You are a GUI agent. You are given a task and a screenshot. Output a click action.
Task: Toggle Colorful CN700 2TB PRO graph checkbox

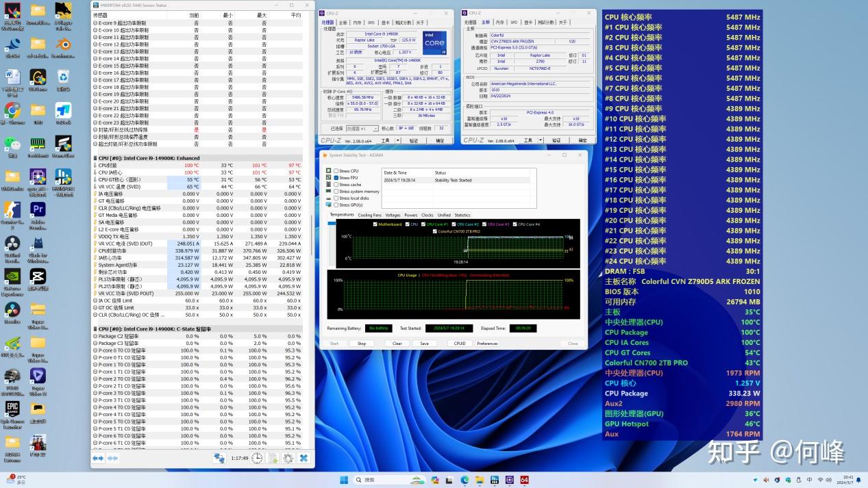434,231
